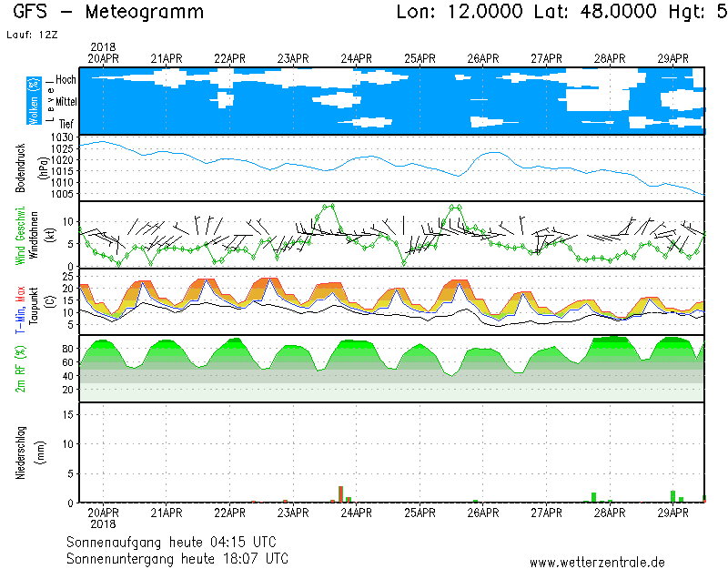The height and width of the screenshot is (569, 728).
Task: Click "Sonnenuntergang heute 18:07 UTC" text
Action: coord(177,558)
